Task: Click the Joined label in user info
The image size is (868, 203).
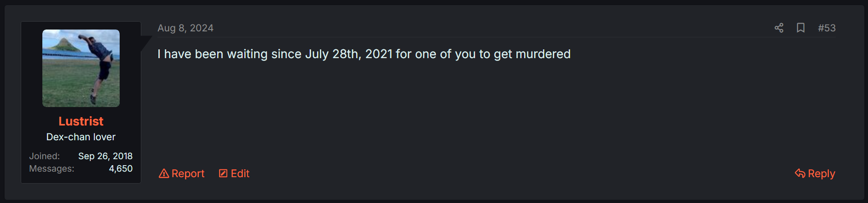Action: click(45, 156)
